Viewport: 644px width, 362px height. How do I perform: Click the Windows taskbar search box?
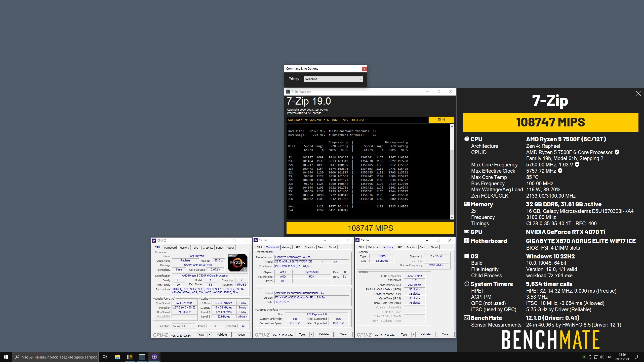55,357
